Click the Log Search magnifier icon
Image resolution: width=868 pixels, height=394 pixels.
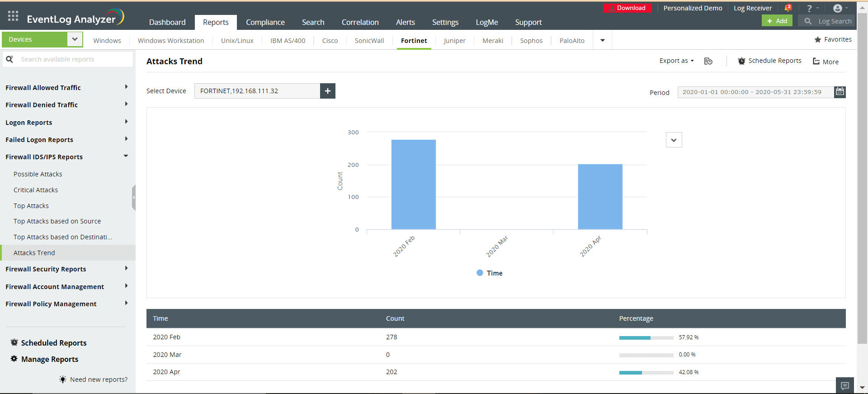coord(808,21)
